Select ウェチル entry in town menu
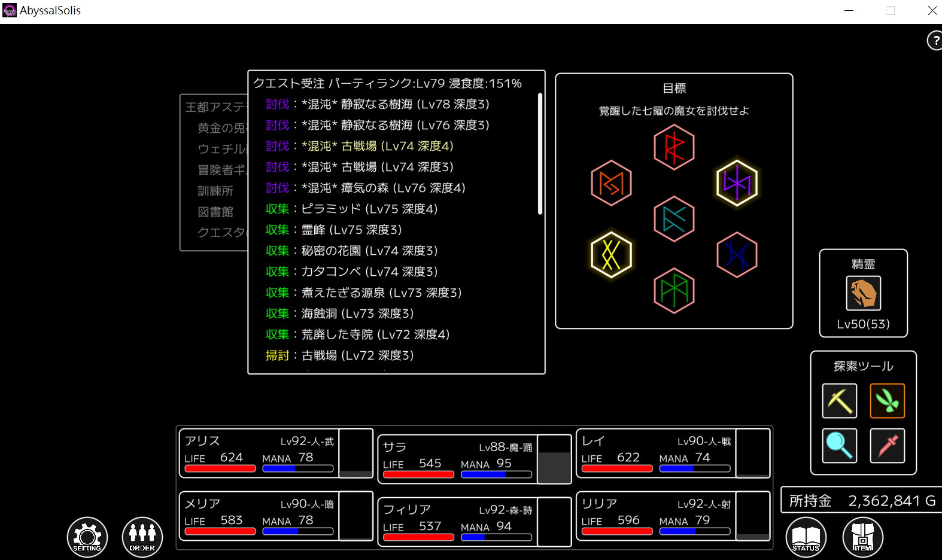Viewport: 942px width, 560px height. coord(221,149)
